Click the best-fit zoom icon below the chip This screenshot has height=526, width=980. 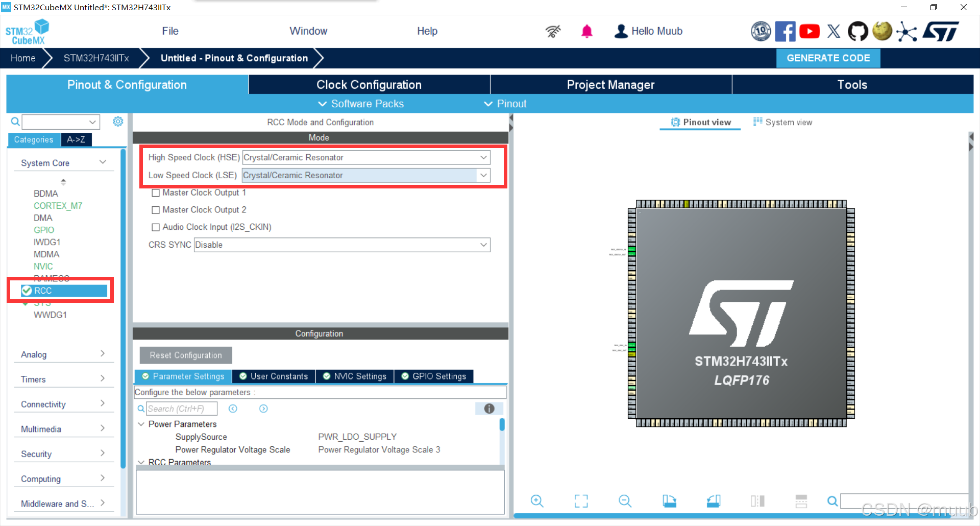point(580,501)
